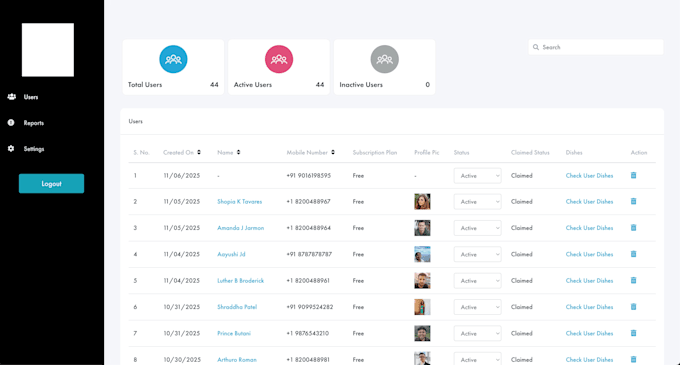This screenshot has width=680, height=365.
Task: Sort by Mobile Number sort icon
Action: pos(333,152)
